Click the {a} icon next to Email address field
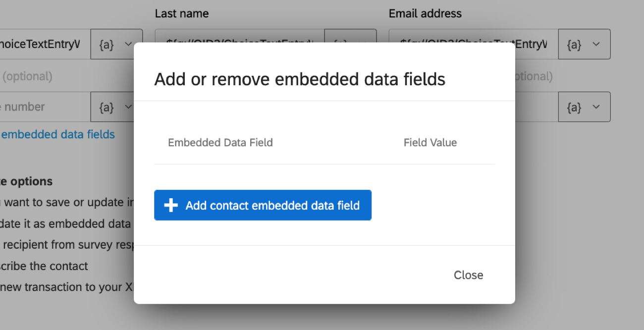 click(x=573, y=44)
